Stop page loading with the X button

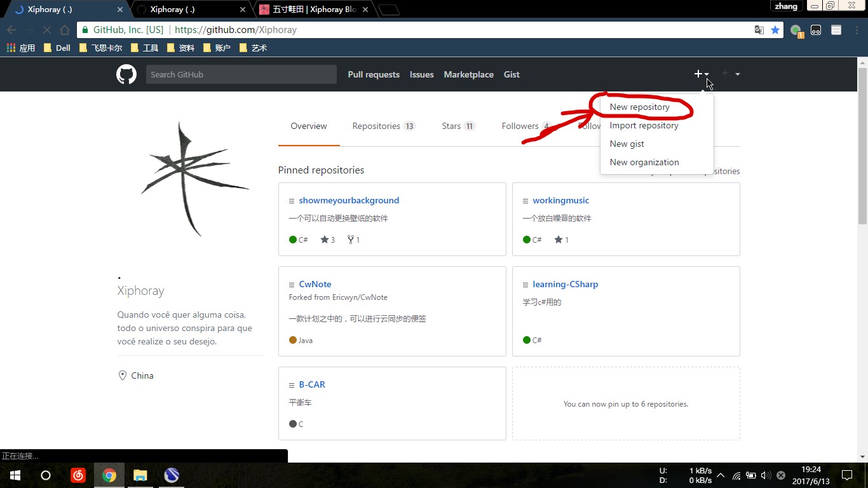coord(47,30)
